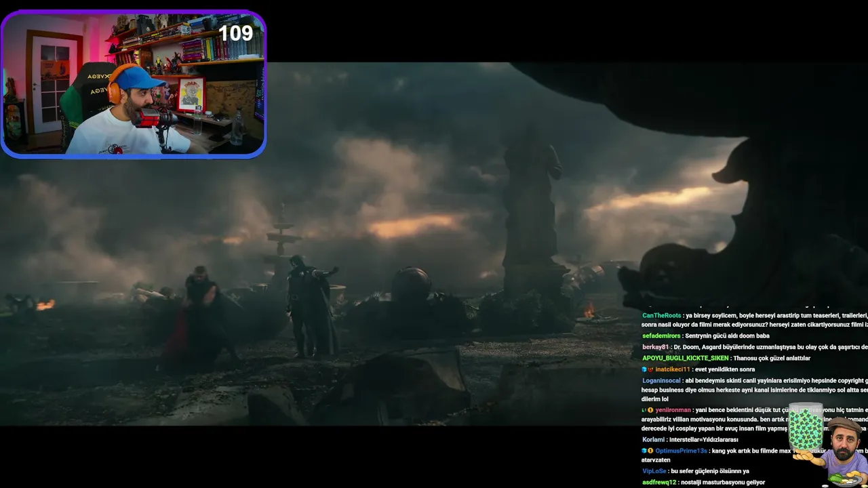868x488 pixels.
Task: Click the badge icons beside yenilronman
Action: coord(648,410)
